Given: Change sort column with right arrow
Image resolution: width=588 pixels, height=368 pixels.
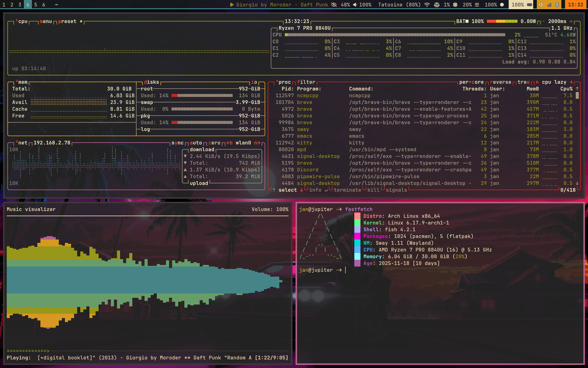Looking at the screenshot, I should pyautogui.click(x=571, y=82).
